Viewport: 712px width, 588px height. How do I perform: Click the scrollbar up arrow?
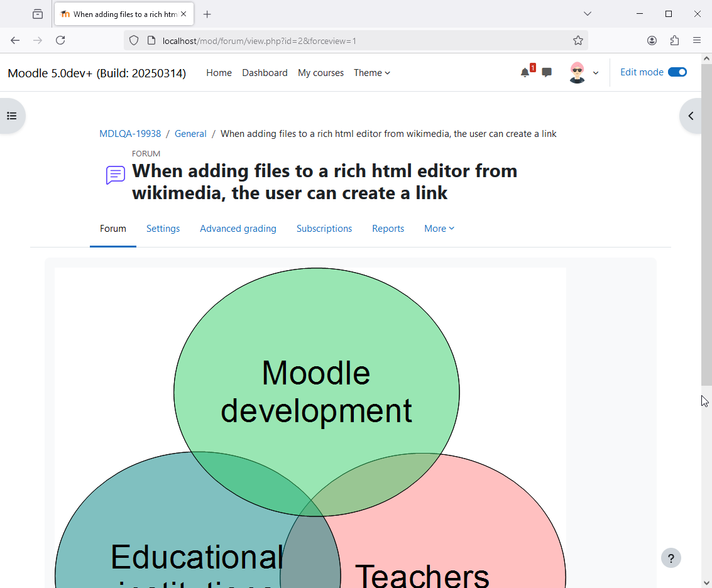point(706,58)
